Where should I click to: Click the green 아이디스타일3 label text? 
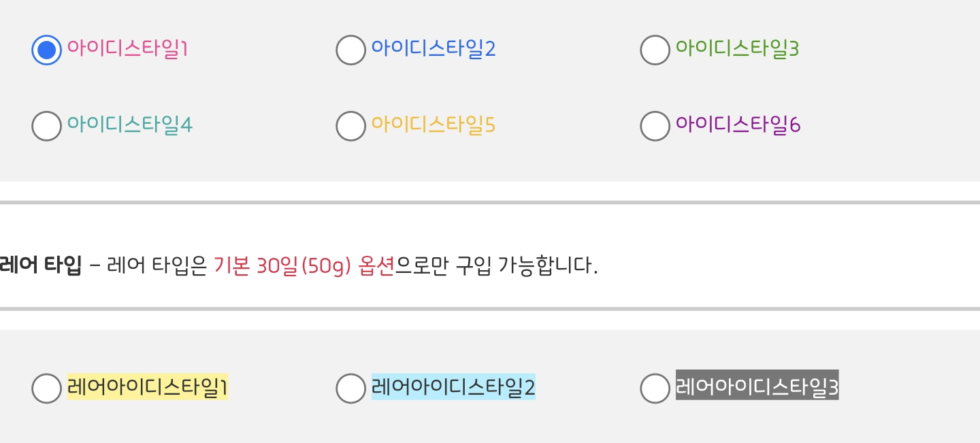click(736, 49)
